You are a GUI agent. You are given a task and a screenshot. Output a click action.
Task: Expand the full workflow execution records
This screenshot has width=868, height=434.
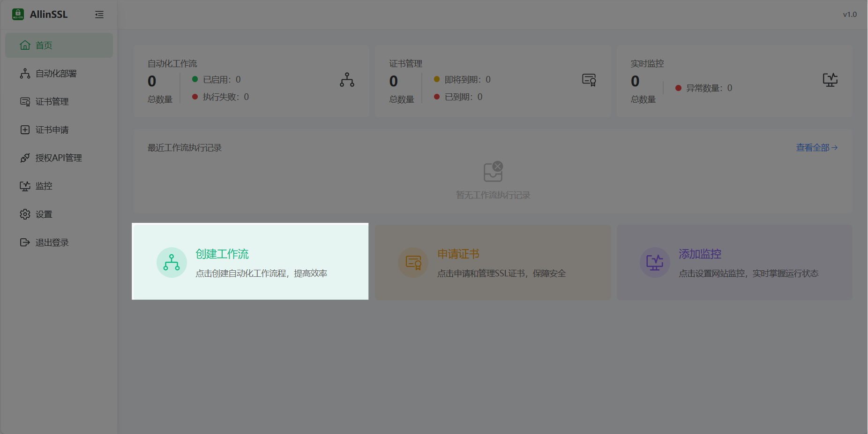click(816, 147)
